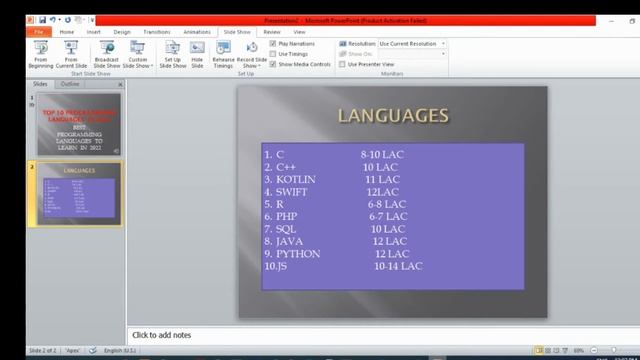Open the View ribbon tab
The width and height of the screenshot is (640, 360).
click(x=299, y=32)
